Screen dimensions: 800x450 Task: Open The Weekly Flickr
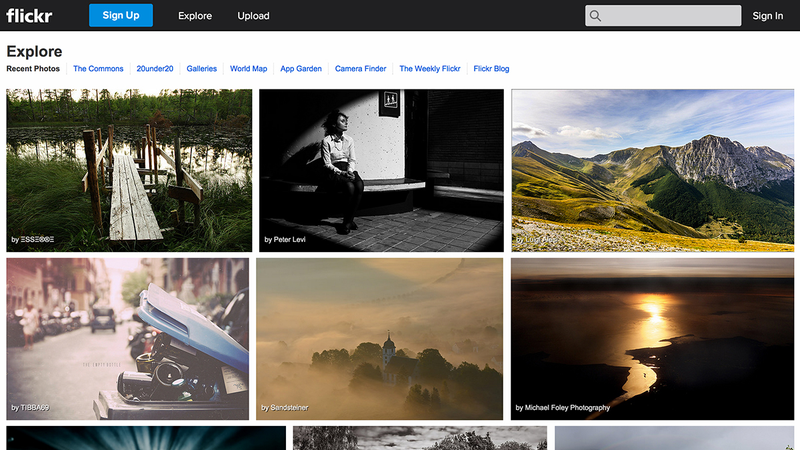[x=430, y=68]
